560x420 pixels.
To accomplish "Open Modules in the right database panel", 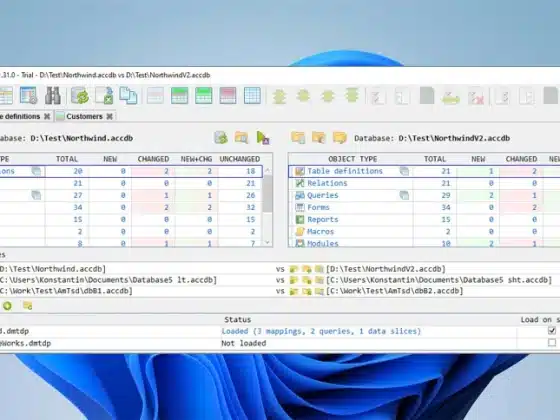I will (x=322, y=244).
